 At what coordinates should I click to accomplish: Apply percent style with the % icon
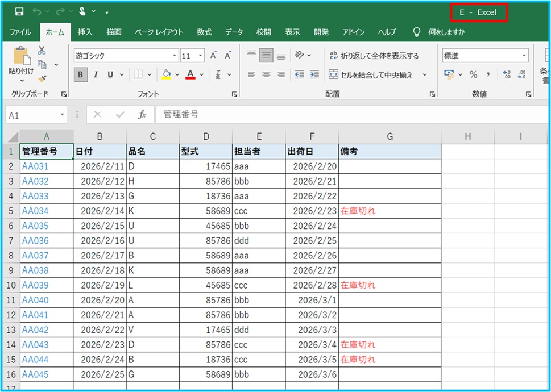click(473, 74)
